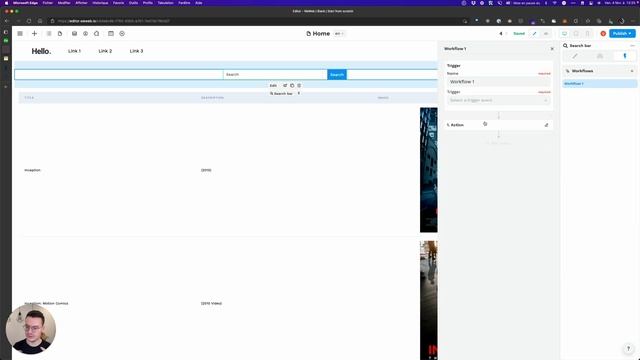Image resolution: width=640 pixels, height=360 pixels.
Task: Open the pencil Style tab in sidebar
Action: 575,56
